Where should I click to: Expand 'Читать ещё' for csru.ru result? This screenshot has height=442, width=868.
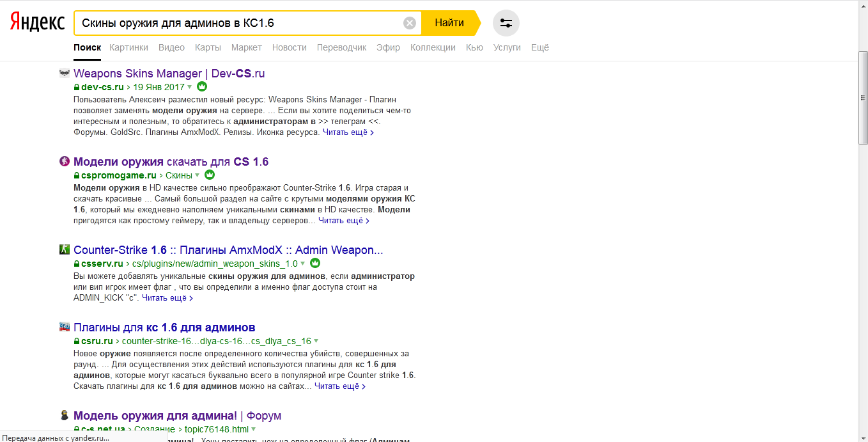coord(340,386)
